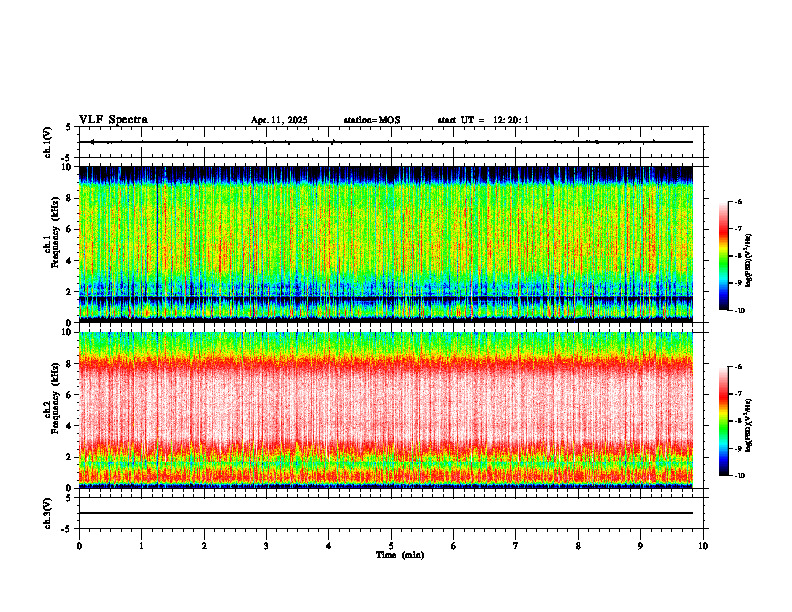Image resolution: width=792 pixels, height=612 pixels.
Task: Click the time axis tick label "3"
Action: point(266,546)
